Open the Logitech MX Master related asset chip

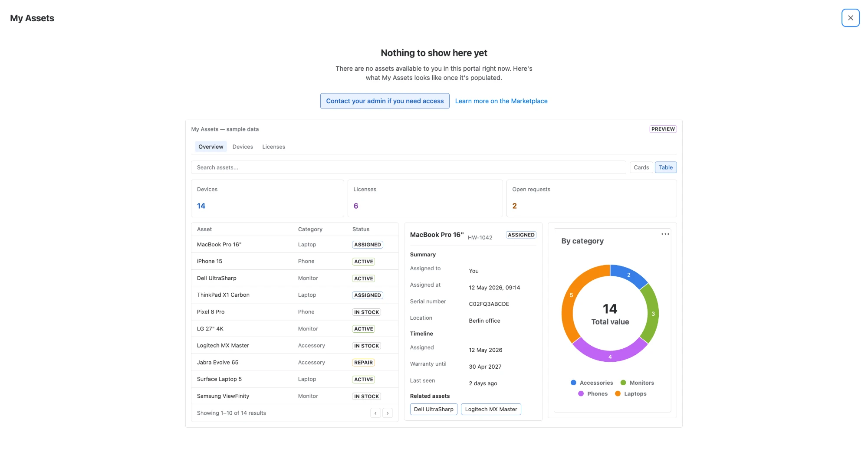pyautogui.click(x=490, y=409)
